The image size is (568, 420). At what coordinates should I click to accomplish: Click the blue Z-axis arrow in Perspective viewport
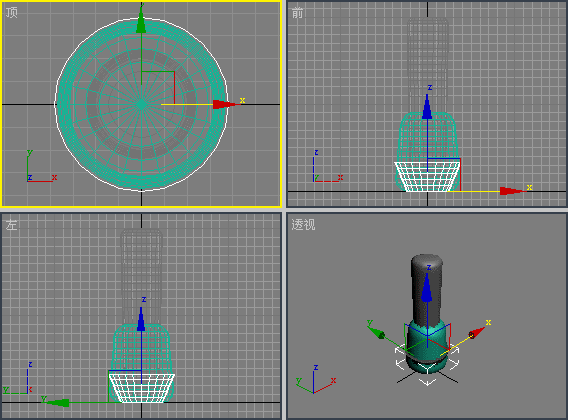click(427, 288)
